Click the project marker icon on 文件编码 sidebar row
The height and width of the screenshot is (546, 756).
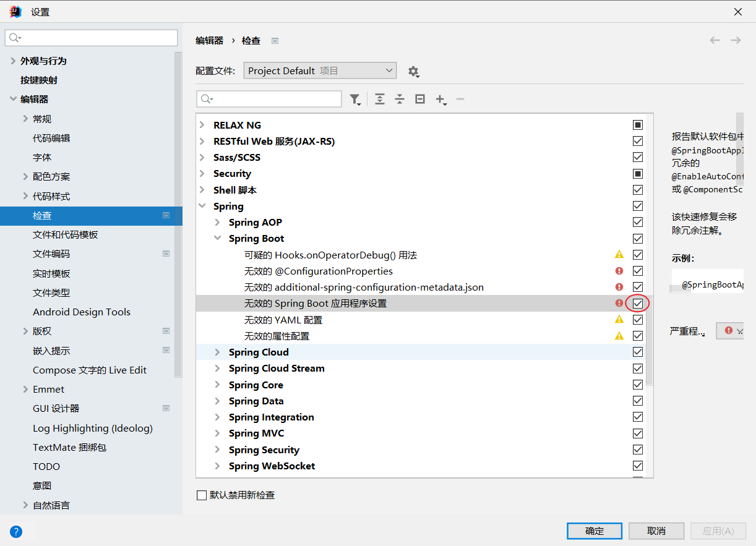coord(166,254)
